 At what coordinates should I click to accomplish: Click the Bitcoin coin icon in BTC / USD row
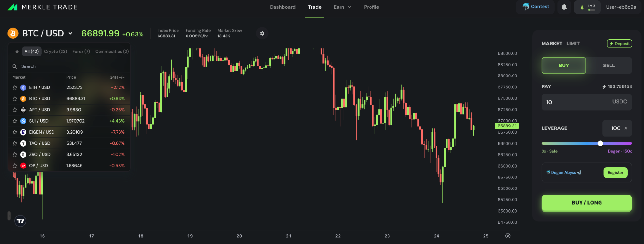23,99
